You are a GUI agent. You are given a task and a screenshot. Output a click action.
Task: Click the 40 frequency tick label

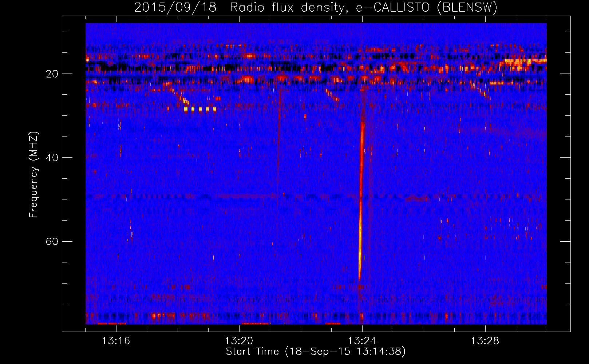pos(52,158)
